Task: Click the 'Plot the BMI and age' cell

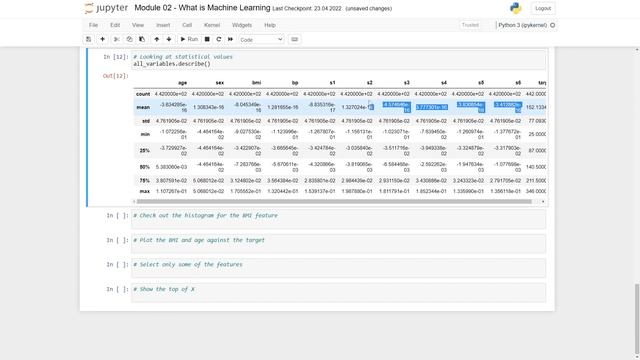Action: click(x=338, y=244)
